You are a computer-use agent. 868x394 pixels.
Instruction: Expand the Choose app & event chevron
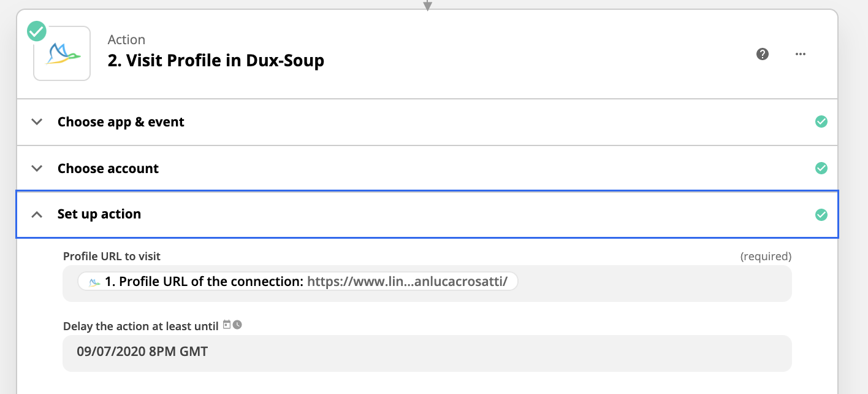click(37, 122)
